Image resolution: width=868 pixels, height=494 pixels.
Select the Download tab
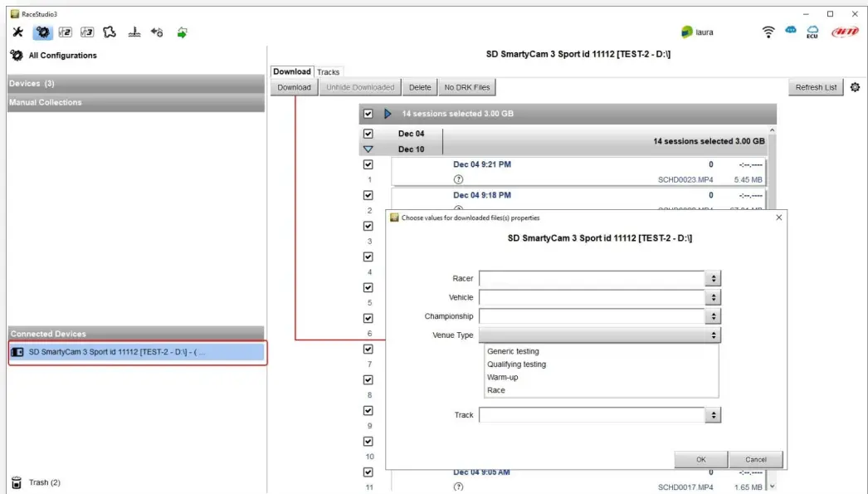[292, 71]
